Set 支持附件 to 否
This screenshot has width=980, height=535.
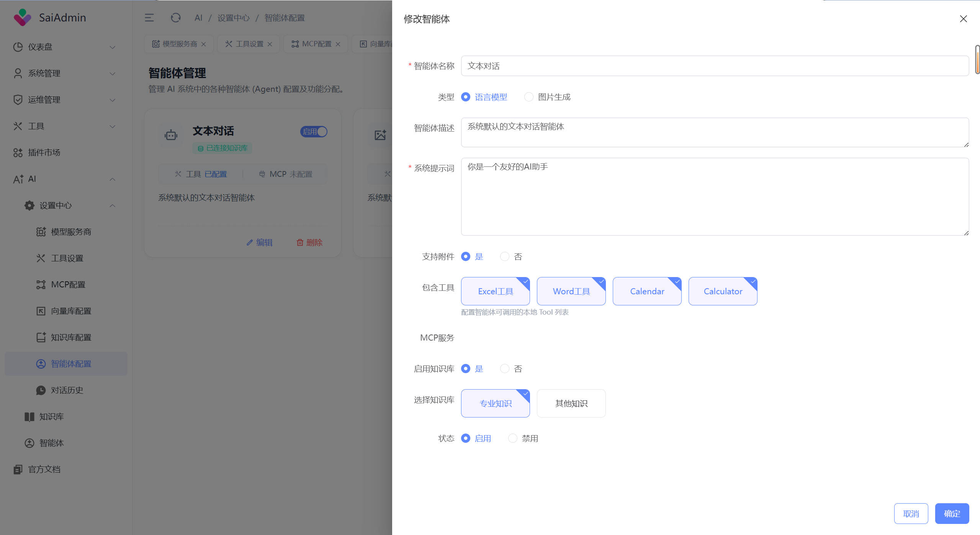pyautogui.click(x=504, y=257)
